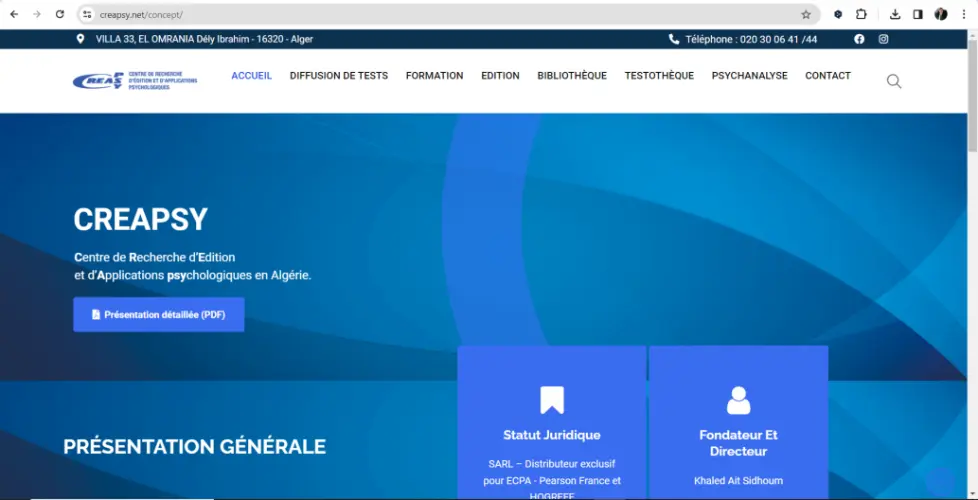Open the PSYCHANALYSE menu item
The height and width of the screenshot is (500, 978).
point(750,75)
